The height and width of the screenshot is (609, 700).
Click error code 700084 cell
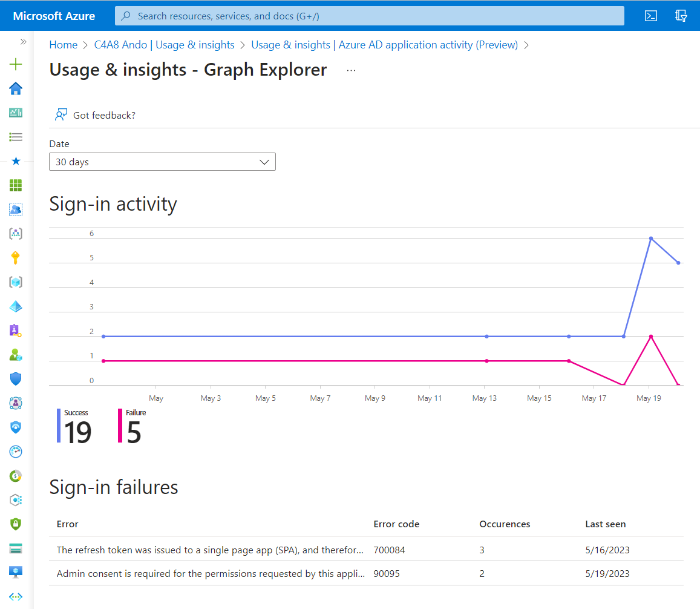tap(389, 550)
